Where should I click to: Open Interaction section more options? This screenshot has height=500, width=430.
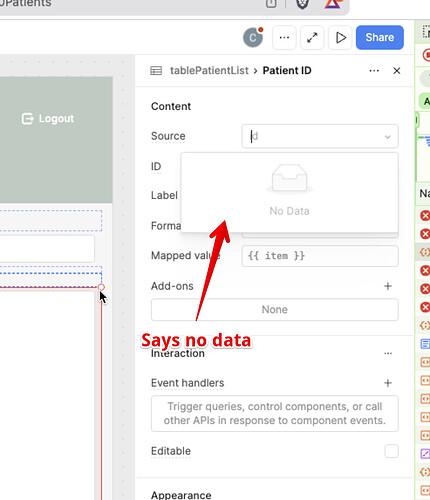388,353
